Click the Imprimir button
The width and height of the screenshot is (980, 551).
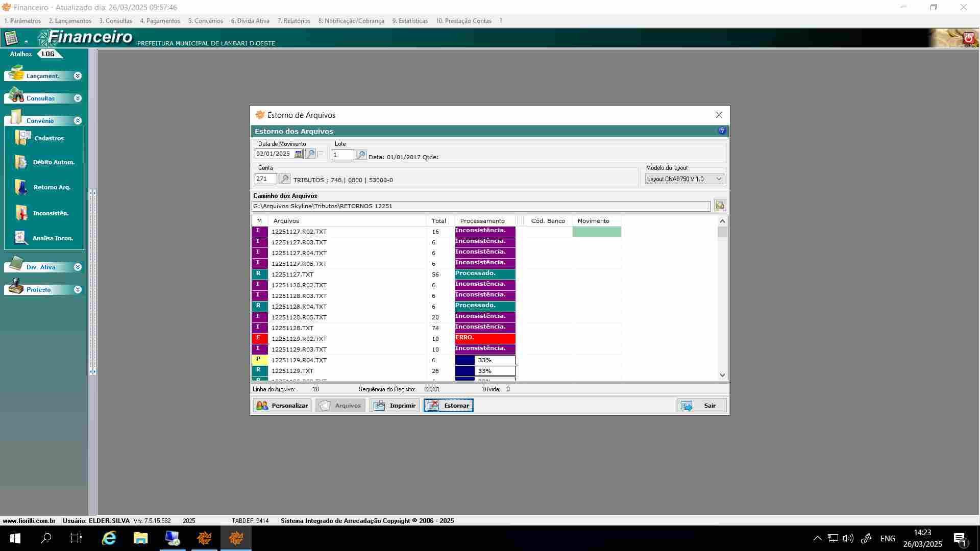coord(394,406)
